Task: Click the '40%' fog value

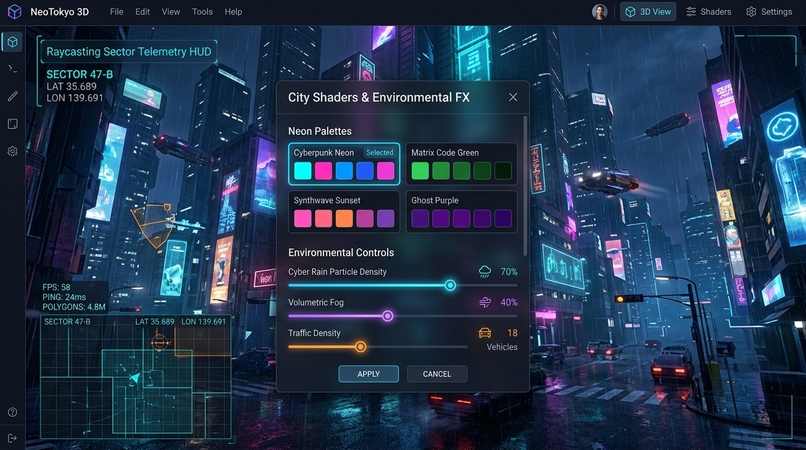Action: tap(509, 302)
